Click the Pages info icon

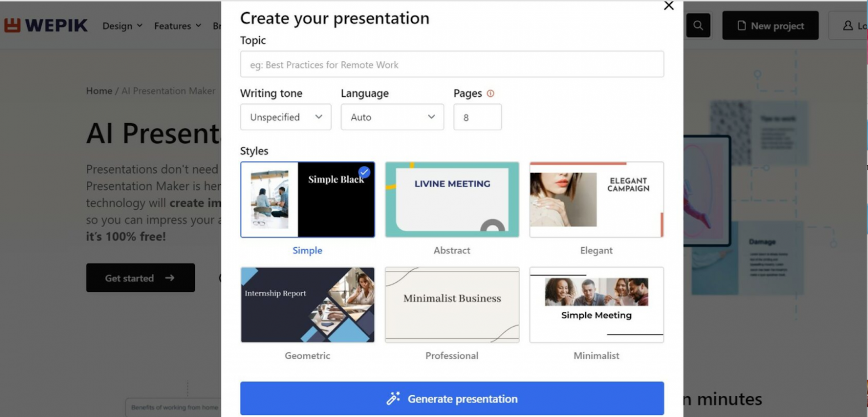[x=490, y=94]
